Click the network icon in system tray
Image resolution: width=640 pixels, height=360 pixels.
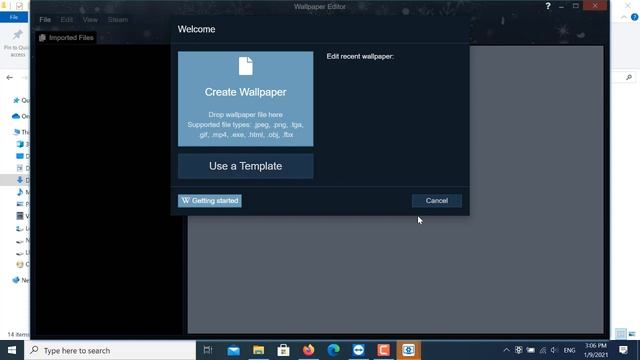542,350
